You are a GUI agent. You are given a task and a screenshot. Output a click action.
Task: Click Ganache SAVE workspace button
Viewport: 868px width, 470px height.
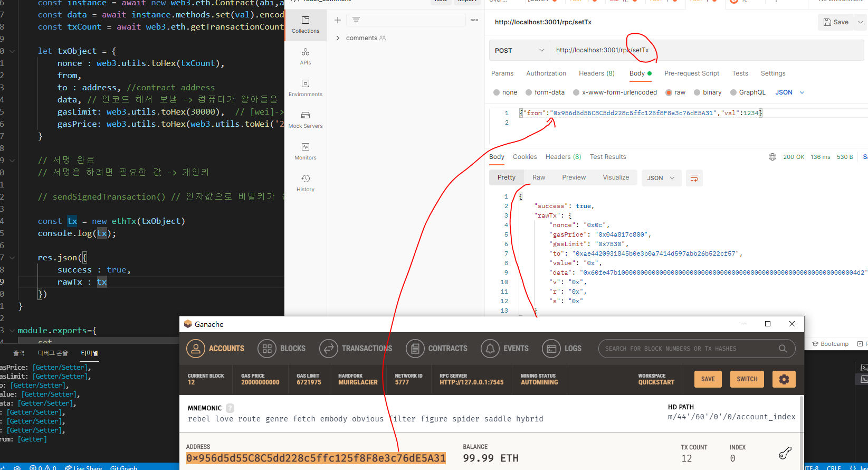(708, 379)
